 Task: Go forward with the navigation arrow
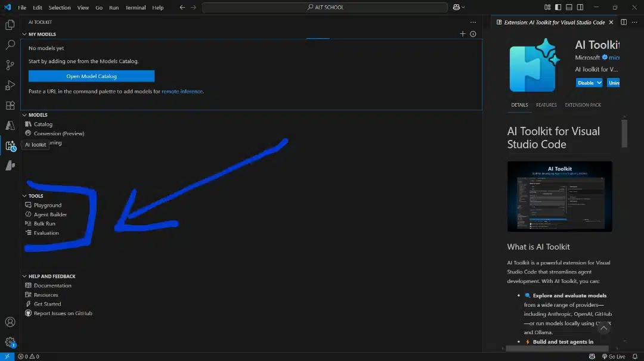tap(193, 7)
